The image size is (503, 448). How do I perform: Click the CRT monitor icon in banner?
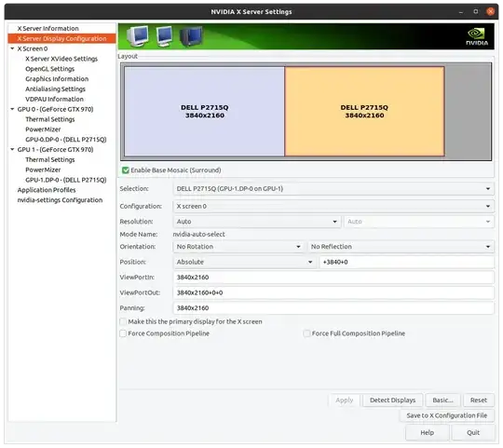coord(138,36)
